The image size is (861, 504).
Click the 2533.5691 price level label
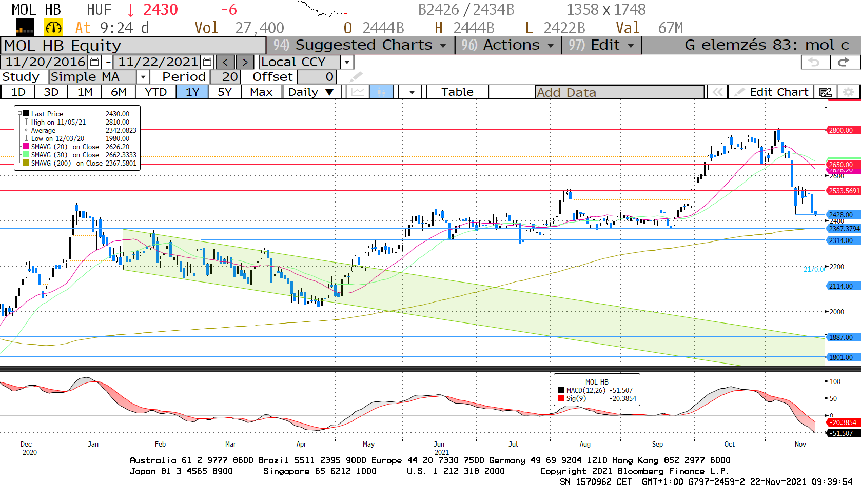coord(844,191)
